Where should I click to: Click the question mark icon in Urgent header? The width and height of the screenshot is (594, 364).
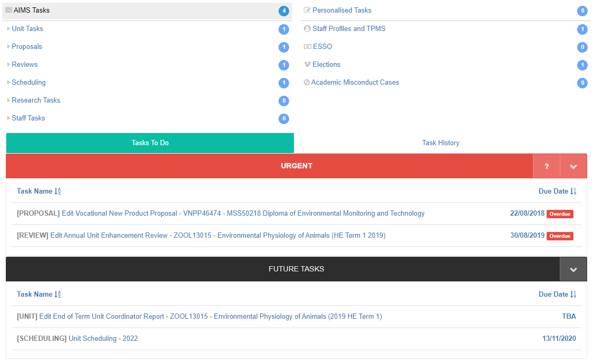(x=547, y=166)
